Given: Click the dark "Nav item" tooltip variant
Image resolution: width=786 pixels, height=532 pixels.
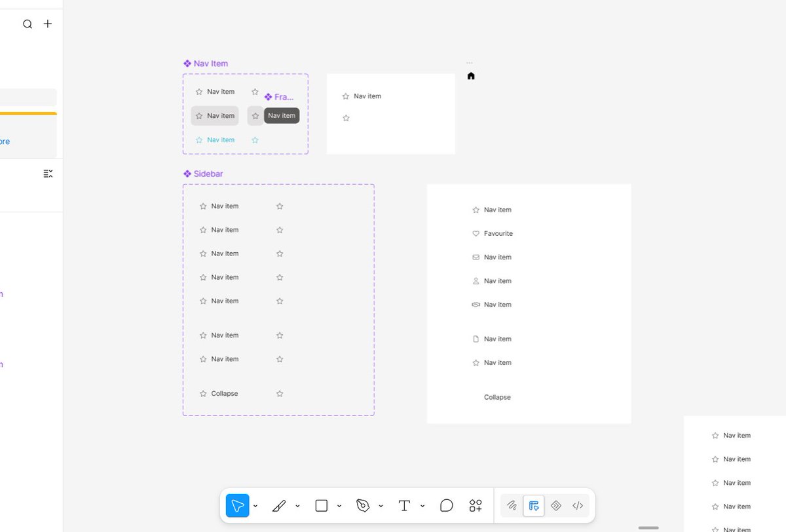Looking at the screenshot, I should [282, 115].
